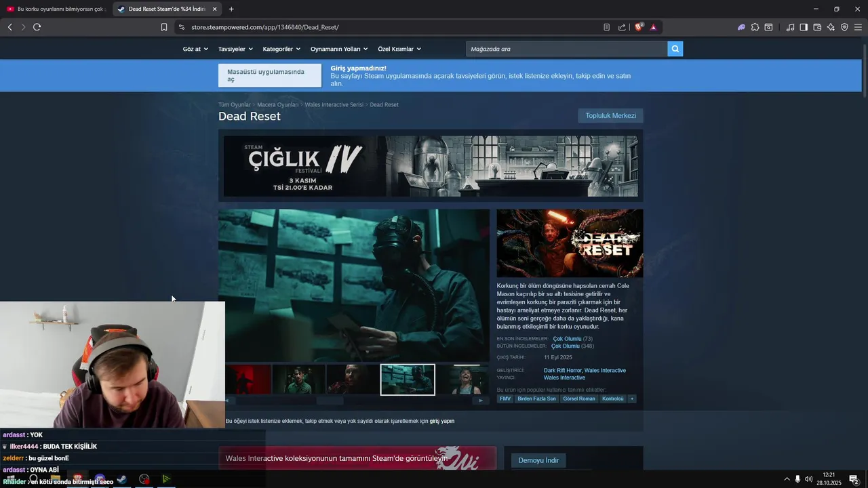Open the Dead Reset header capsule image
Viewport: 868px width, 488px height.
click(570, 243)
